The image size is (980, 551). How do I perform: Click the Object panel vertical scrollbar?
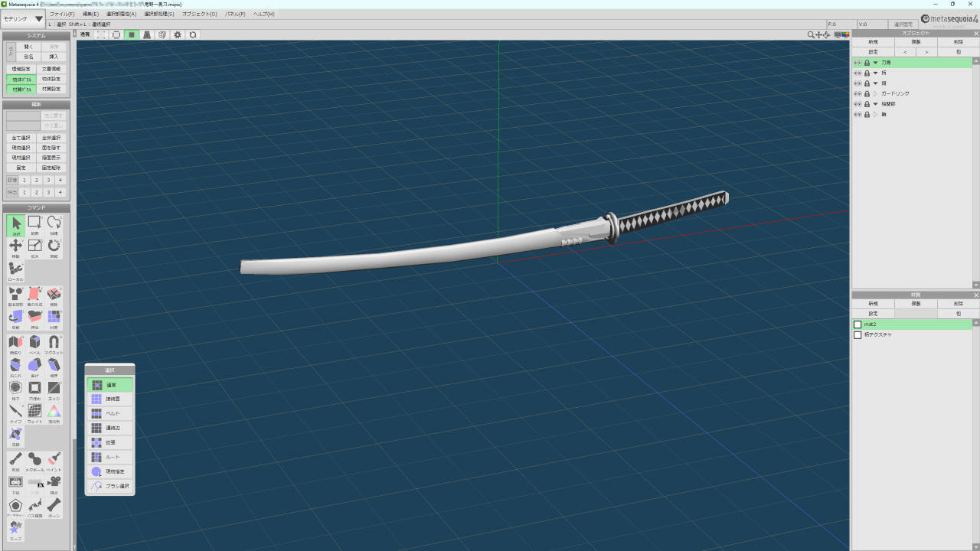[976, 172]
